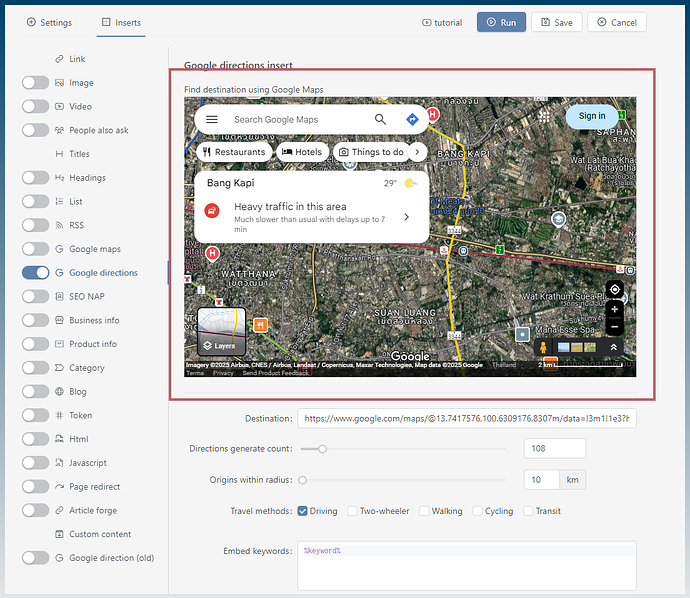Expand the heavy traffic details chevron
The width and height of the screenshot is (690, 598).
[x=407, y=217]
